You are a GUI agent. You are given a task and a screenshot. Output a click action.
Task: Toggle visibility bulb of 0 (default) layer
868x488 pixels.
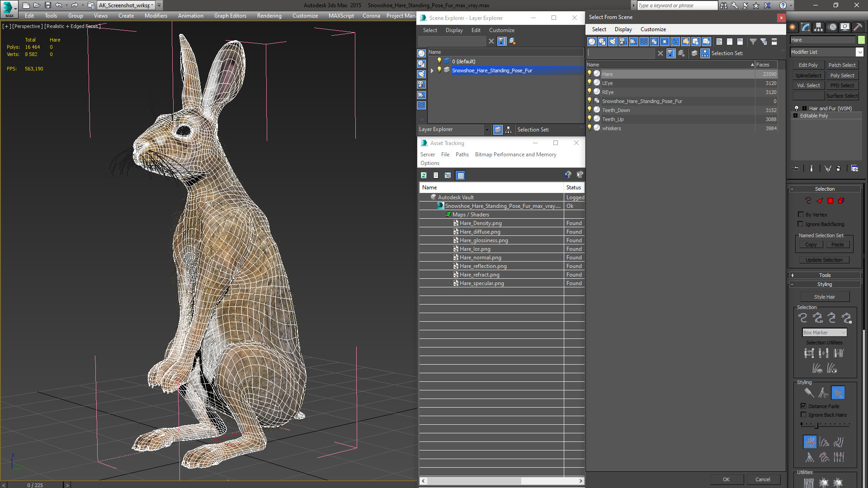click(x=439, y=61)
